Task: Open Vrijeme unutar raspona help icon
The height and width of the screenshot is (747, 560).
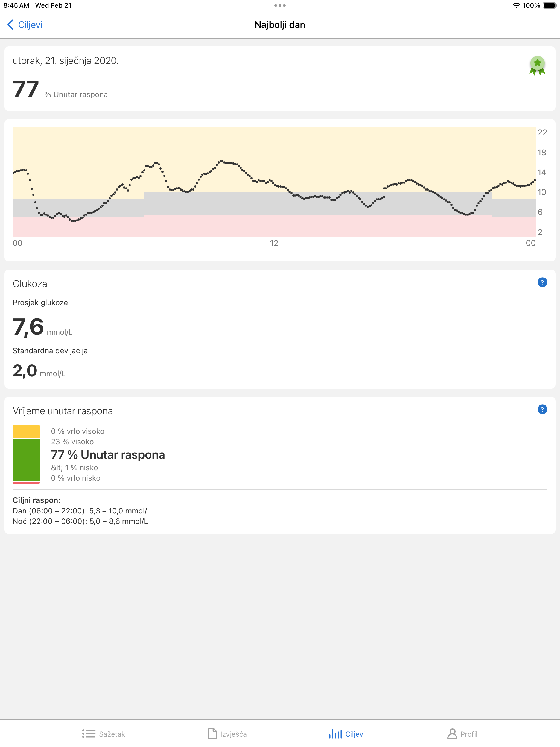Action: [x=542, y=409]
